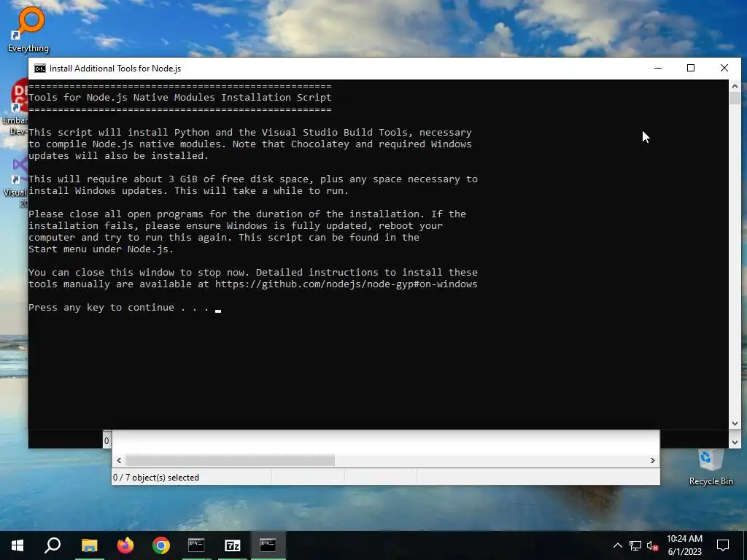The image size is (747, 560).
Task: Click the script title heading line
Action: click(180, 98)
